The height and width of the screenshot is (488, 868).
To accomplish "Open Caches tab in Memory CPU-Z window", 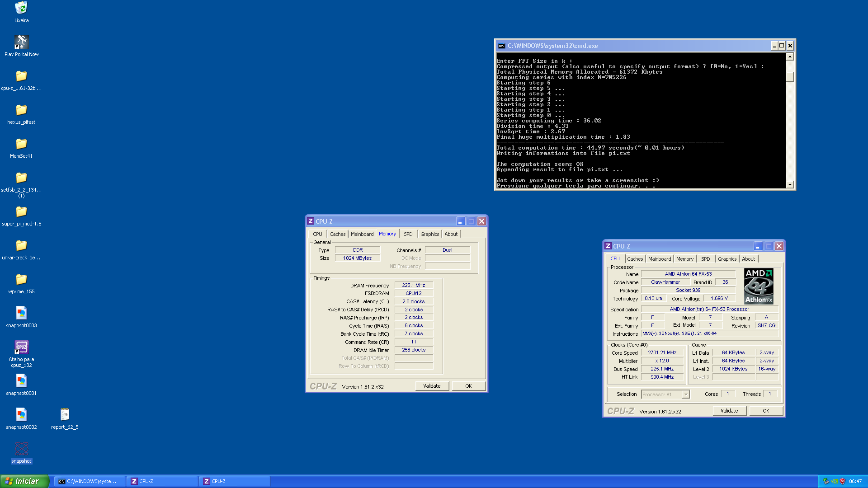I will [x=337, y=234].
